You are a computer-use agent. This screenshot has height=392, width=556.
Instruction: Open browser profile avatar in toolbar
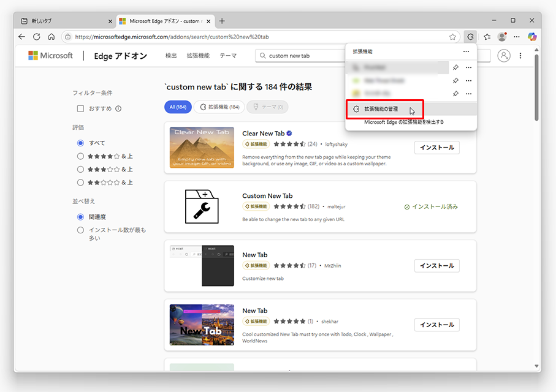click(x=501, y=37)
